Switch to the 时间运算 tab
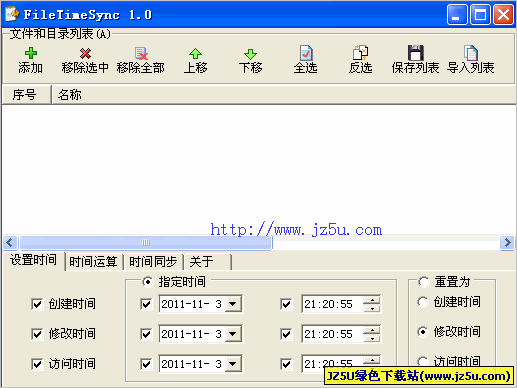The width and height of the screenshot is (517, 388). (94, 262)
